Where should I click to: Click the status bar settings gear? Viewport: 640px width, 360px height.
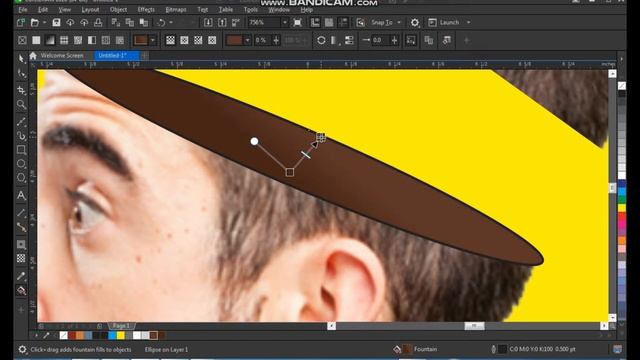tap(22, 349)
